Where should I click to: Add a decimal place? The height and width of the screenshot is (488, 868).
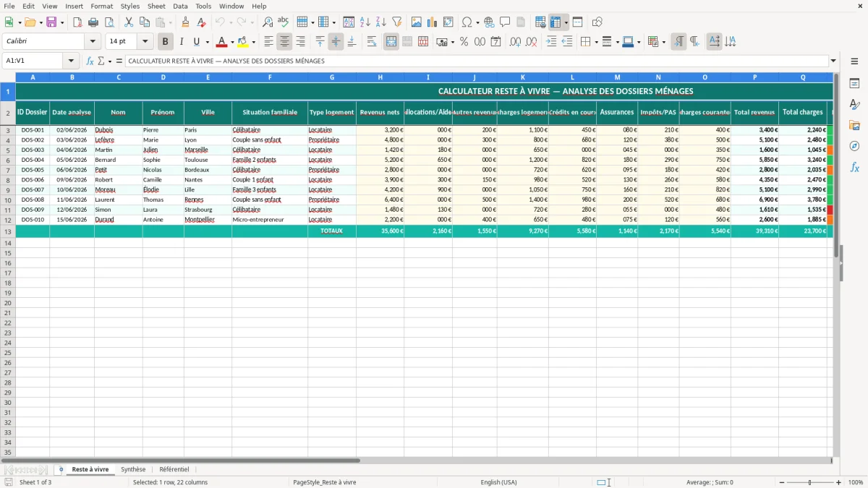515,42
